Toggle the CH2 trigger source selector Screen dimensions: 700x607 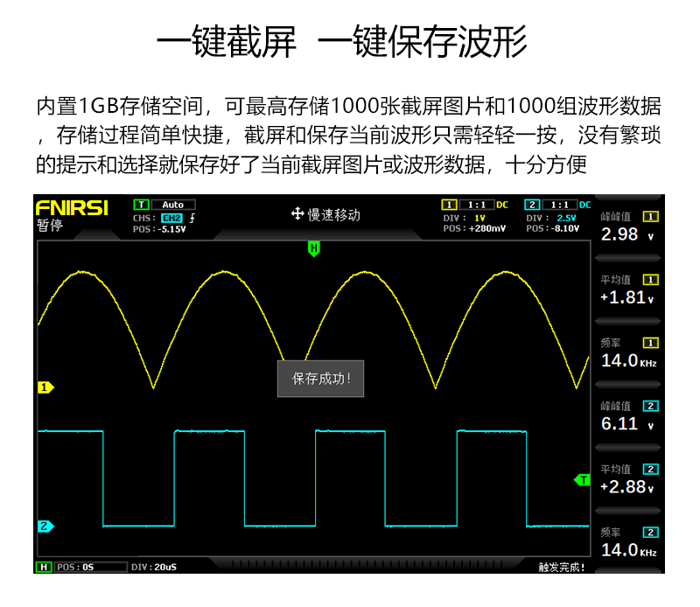pos(171,218)
